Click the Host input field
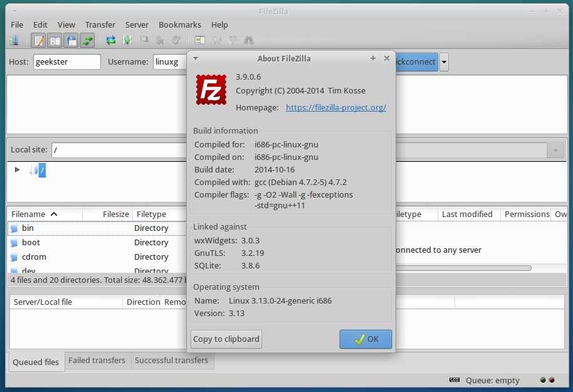 pos(67,62)
